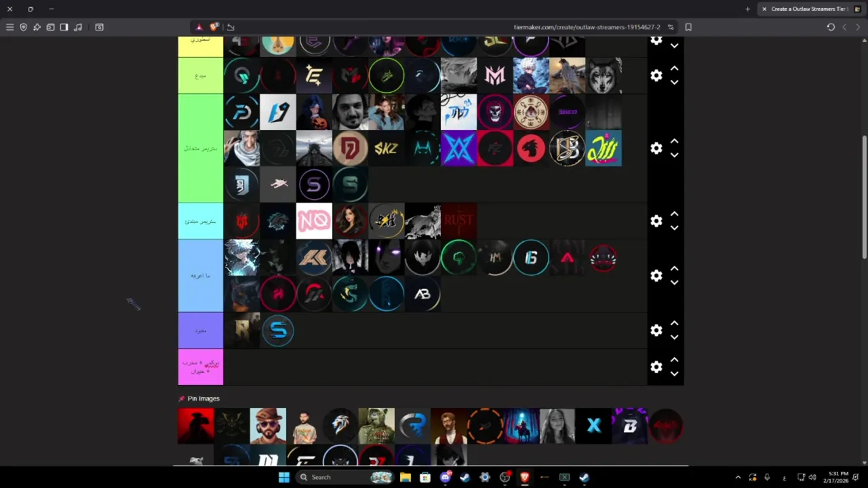Open site settings tune icon beside URL
The width and height of the screenshot is (868, 488).
coord(671,27)
